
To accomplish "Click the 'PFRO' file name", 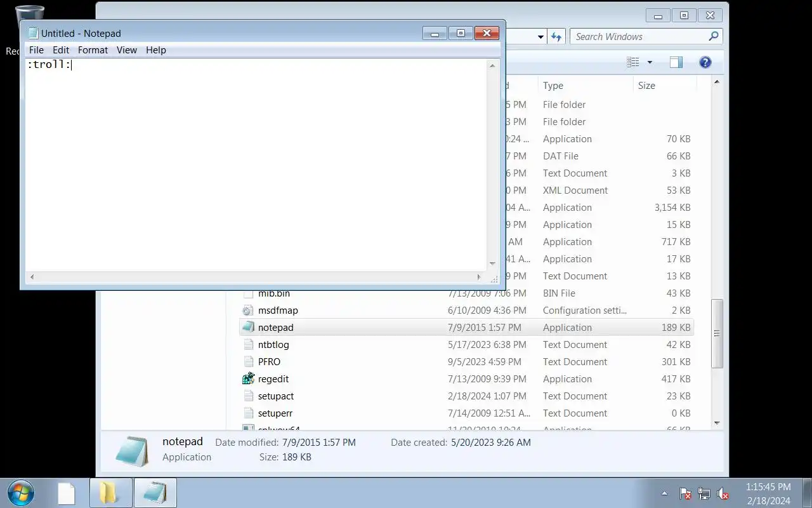I will point(269,362).
